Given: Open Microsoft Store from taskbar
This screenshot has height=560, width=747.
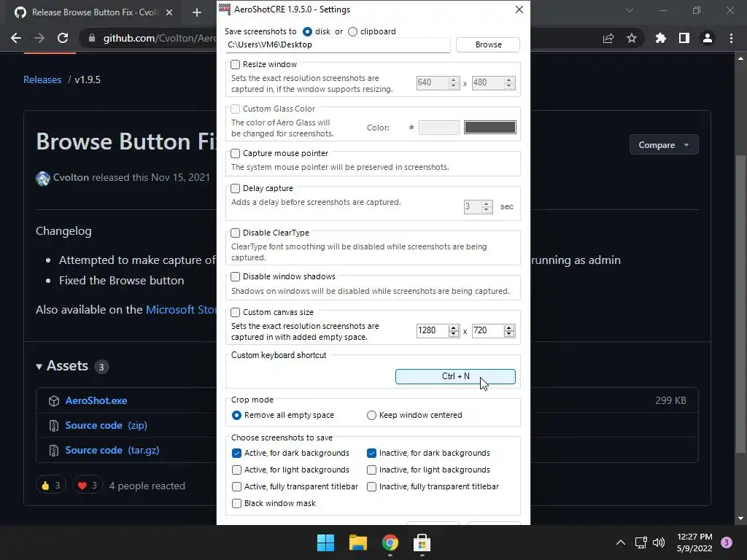Looking at the screenshot, I should tap(422, 542).
